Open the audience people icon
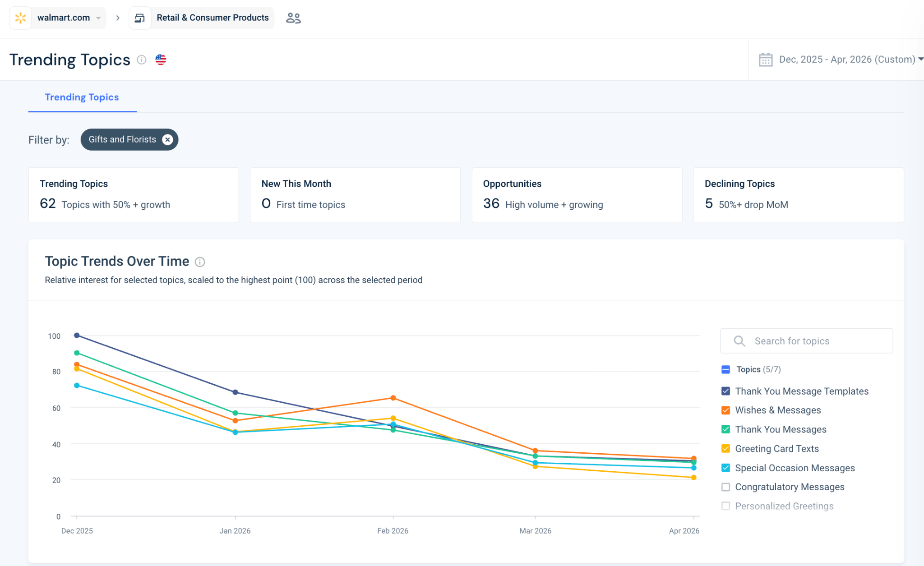 pos(293,18)
